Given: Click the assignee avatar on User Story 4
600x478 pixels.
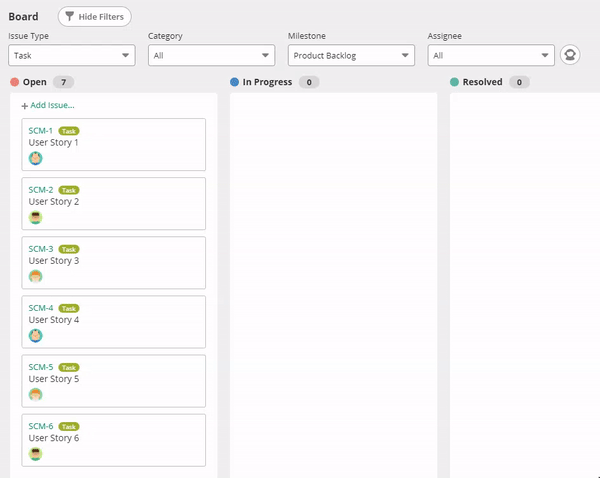Looking at the screenshot, I should point(36,336).
